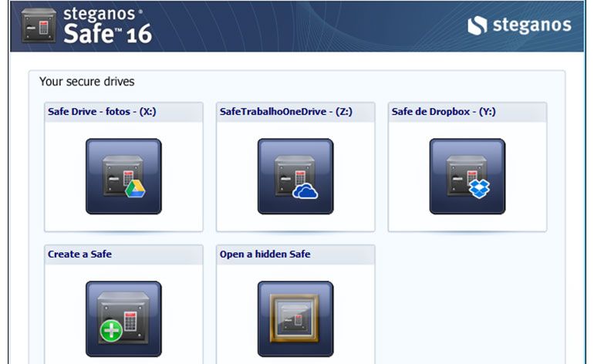This screenshot has width=594, height=364.
Task: Click the green plus badge
Action: point(111,332)
